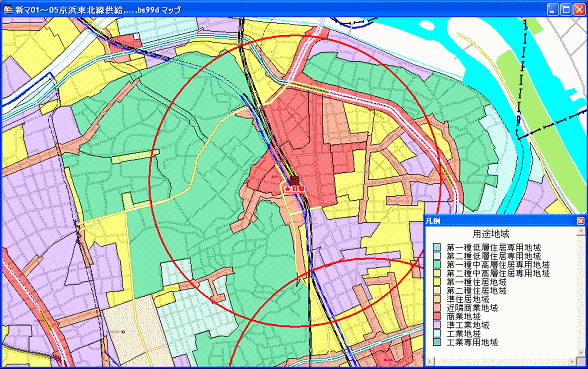
Task: Minimize the map window
Action: click(552, 9)
